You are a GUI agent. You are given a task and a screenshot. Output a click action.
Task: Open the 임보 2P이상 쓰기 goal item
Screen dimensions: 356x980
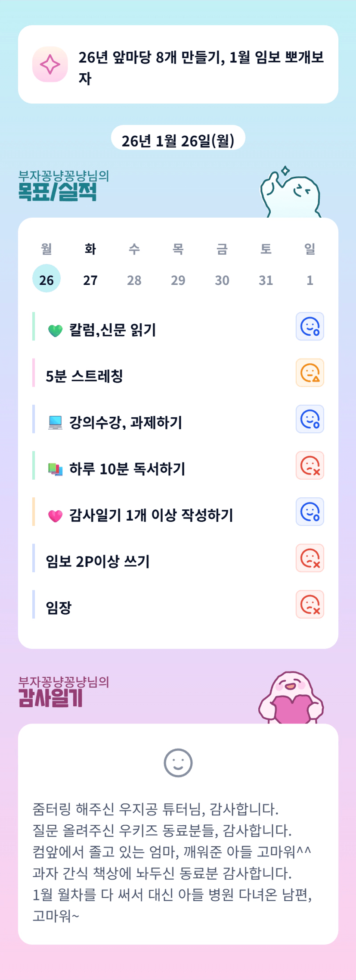click(98, 561)
